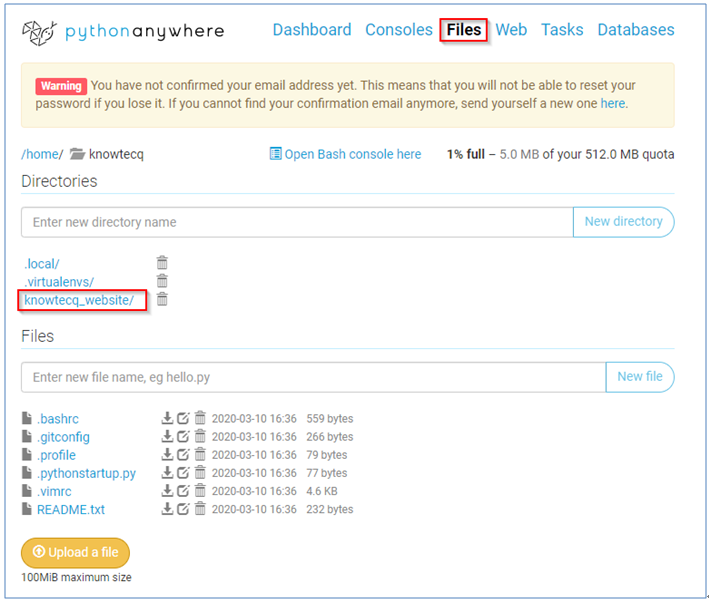
Task: Click the '4.6 KB' size text
Action: click(322, 491)
